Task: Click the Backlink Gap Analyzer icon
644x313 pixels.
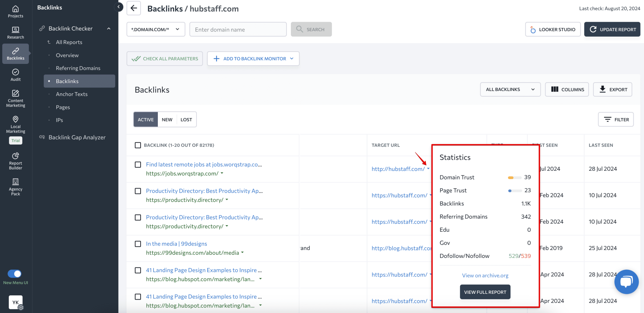Action: click(42, 137)
